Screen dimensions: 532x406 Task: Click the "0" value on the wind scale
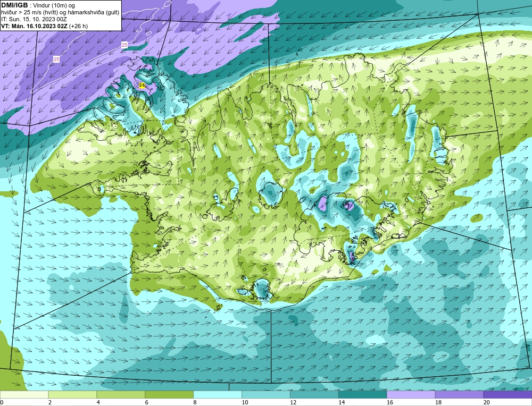(x=2, y=402)
